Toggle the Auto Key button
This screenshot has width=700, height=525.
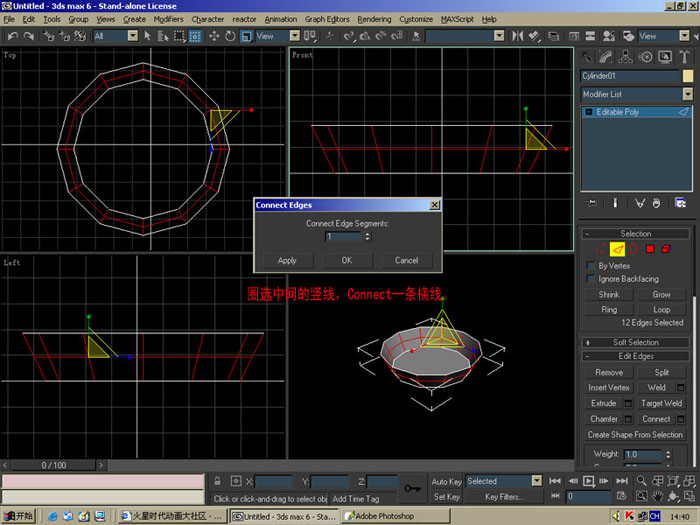446,481
